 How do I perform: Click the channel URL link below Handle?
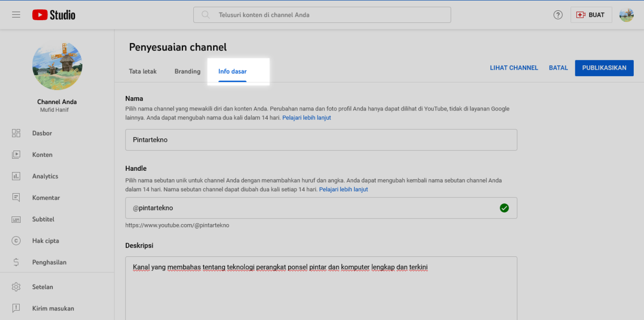177,225
